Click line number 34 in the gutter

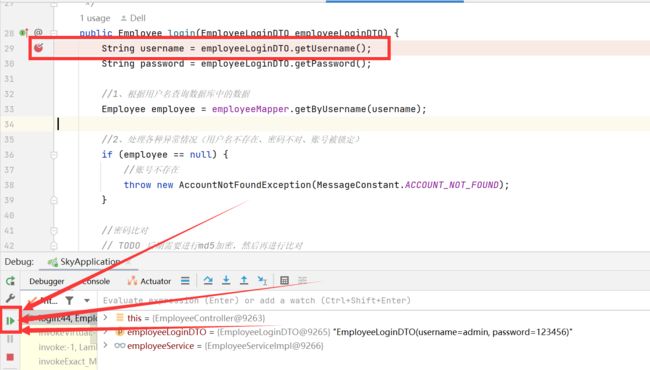click(x=9, y=124)
